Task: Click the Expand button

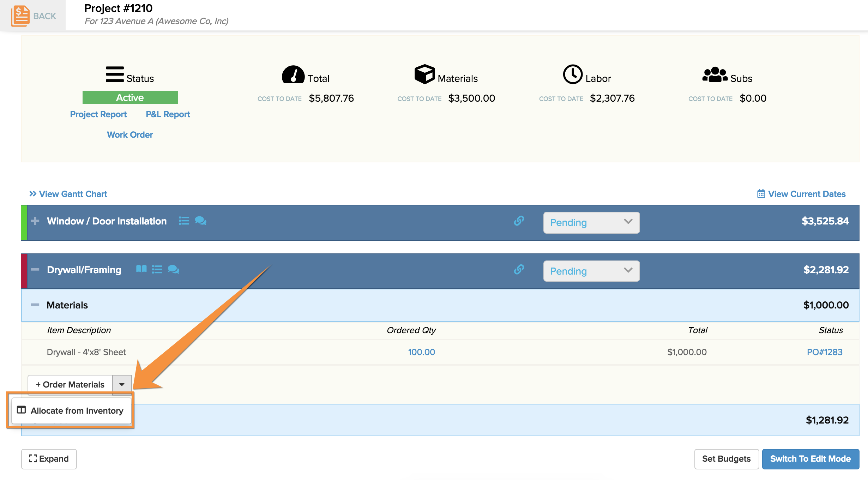Action: pos(49,459)
